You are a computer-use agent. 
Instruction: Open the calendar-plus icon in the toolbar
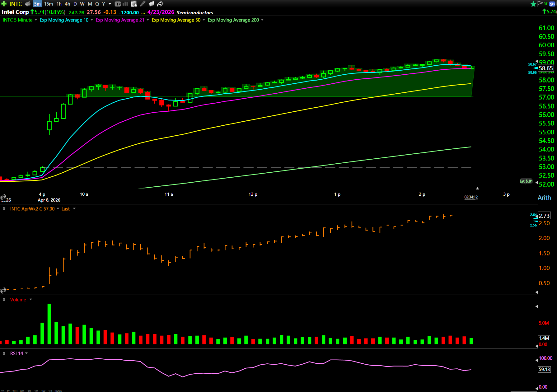(134, 4)
